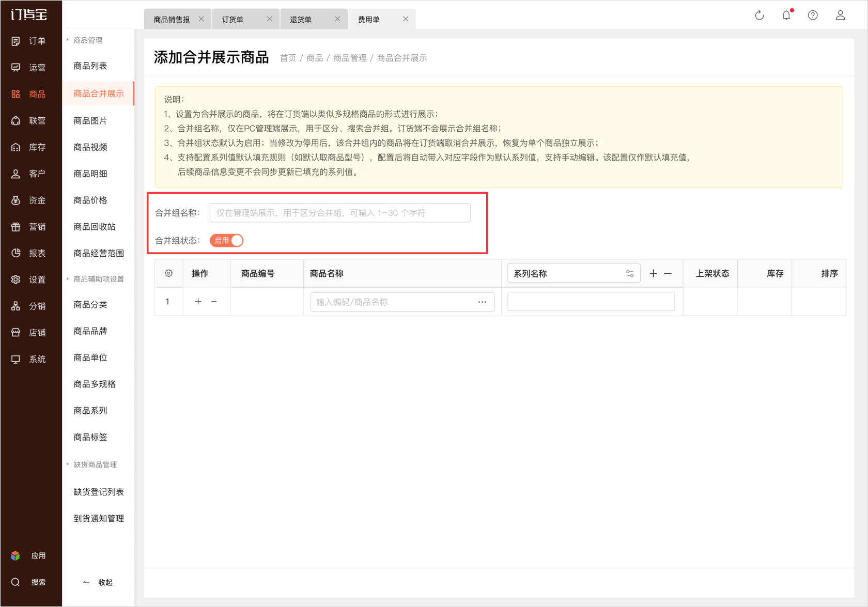Open the 设置 sidebar module

pyautogui.click(x=29, y=279)
